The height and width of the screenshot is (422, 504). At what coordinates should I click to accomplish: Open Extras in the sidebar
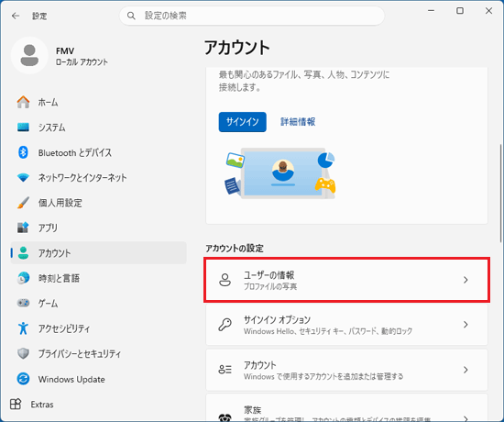(98, 404)
